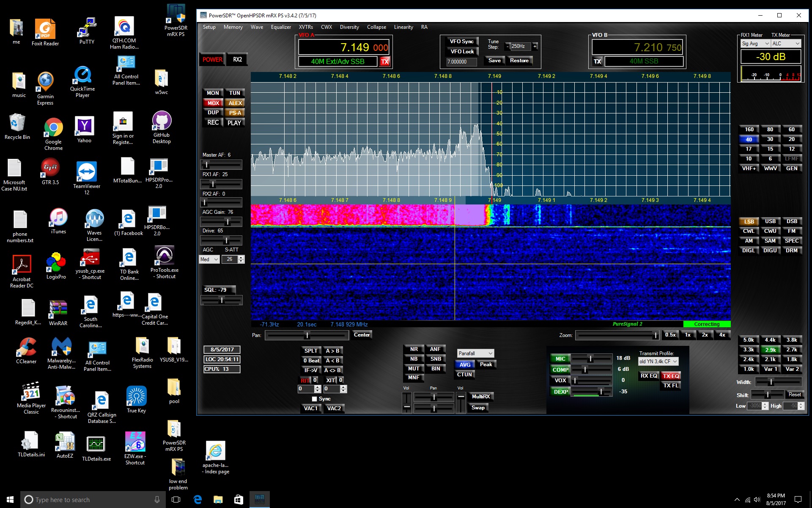Open the FlexRadio Systems folder icon
This screenshot has width=812, height=508.
(142, 353)
